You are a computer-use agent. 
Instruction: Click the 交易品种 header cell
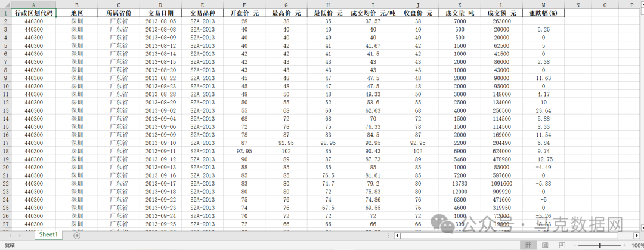pos(203,13)
